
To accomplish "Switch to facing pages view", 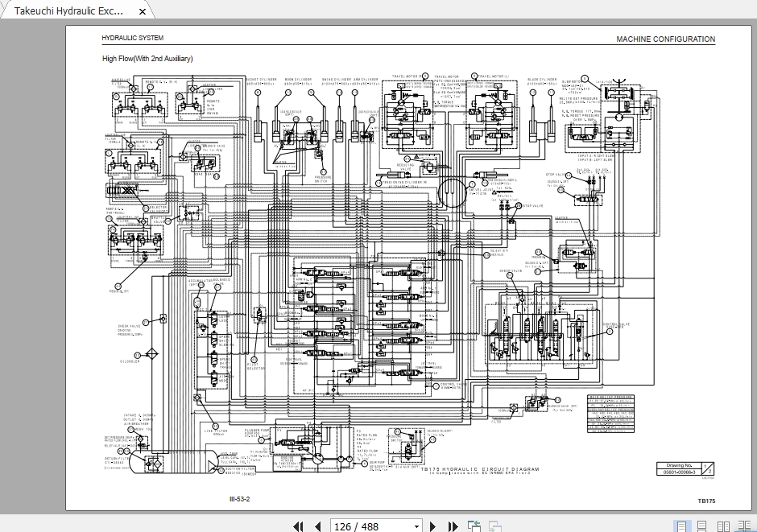I will coord(722,526).
